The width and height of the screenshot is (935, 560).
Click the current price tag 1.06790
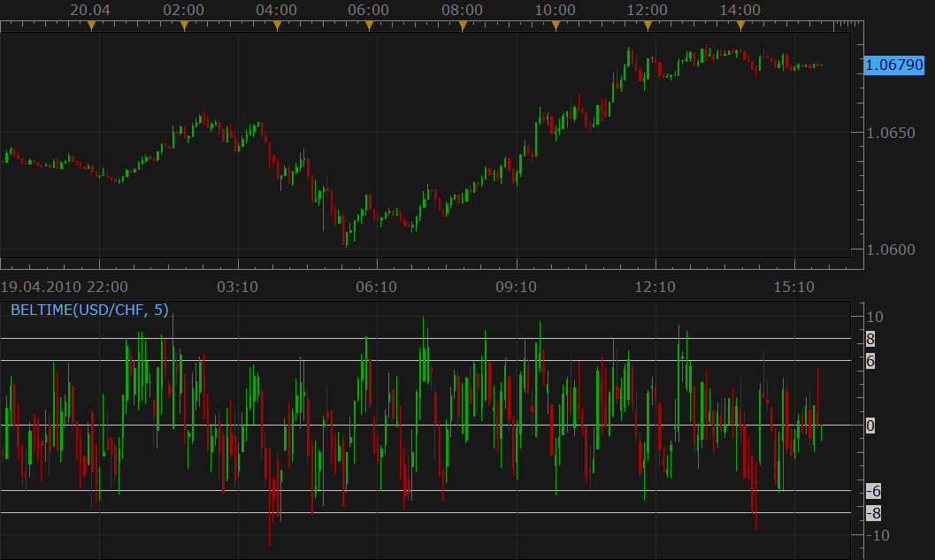893,65
